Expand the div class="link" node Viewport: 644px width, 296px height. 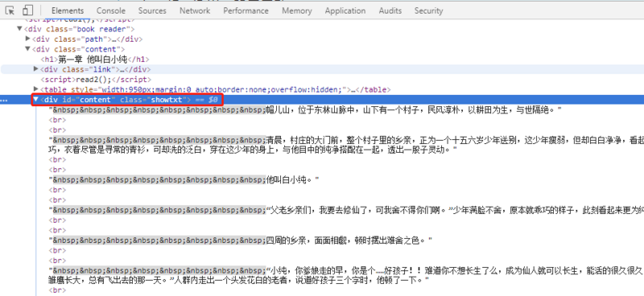pyautogui.click(x=35, y=69)
